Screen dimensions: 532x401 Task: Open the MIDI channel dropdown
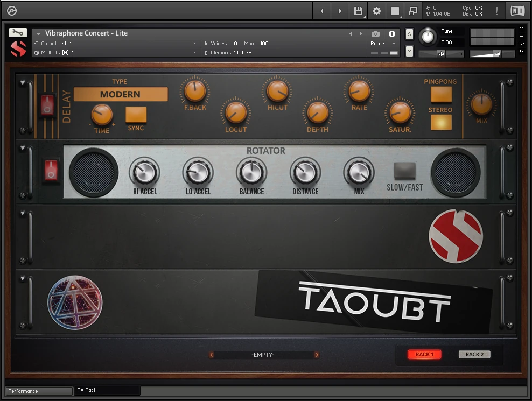[116, 53]
